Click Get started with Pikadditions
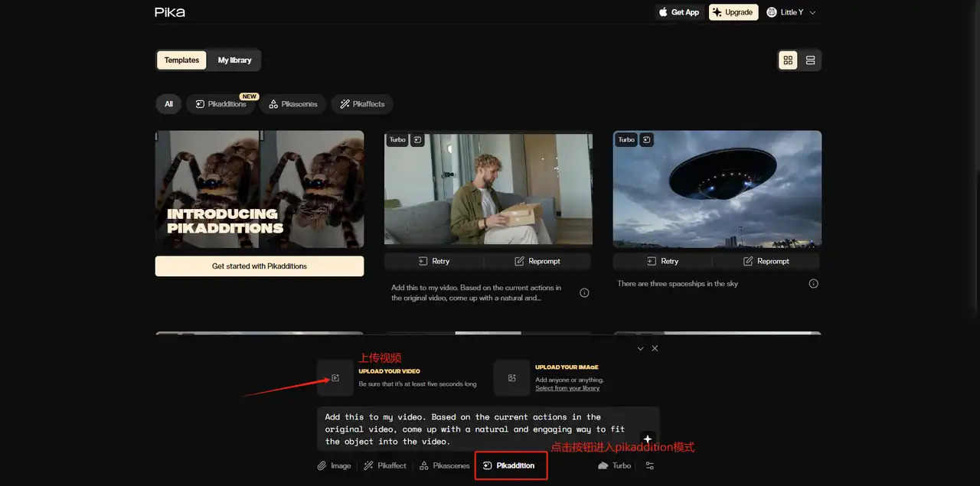This screenshot has height=486, width=980. pyautogui.click(x=260, y=266)
